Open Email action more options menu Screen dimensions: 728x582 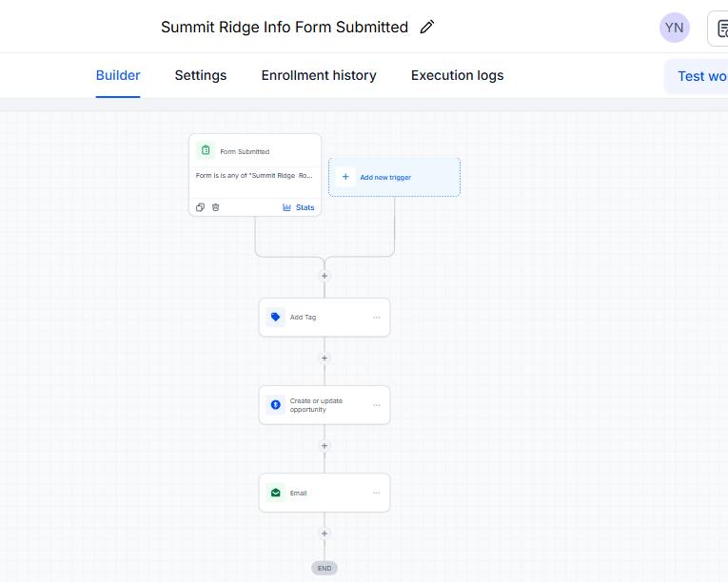[x=377, y=493]
